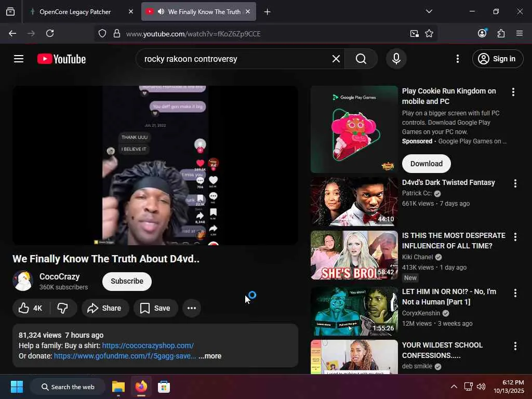Viewport: 532px width, 399px height.
Task: Open more actions ellipsis button
Action: tap(192, 308)
